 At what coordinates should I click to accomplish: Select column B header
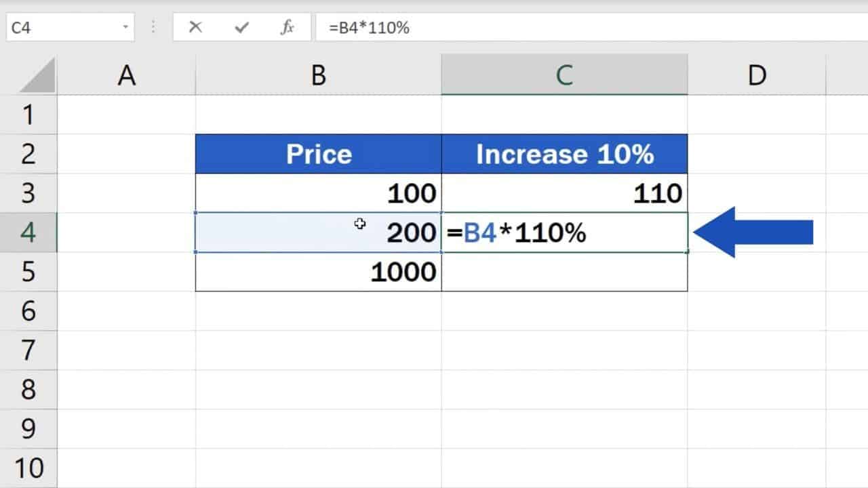(x=318, y=76)
